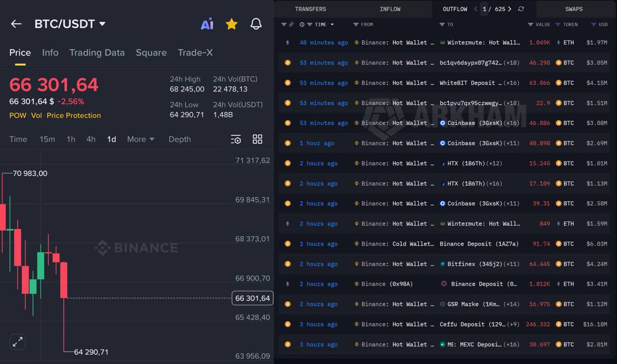Viewport: 617px width, 364px height.
Task: Click the 1 hour ago timestamp
Action: coord(317,143)
